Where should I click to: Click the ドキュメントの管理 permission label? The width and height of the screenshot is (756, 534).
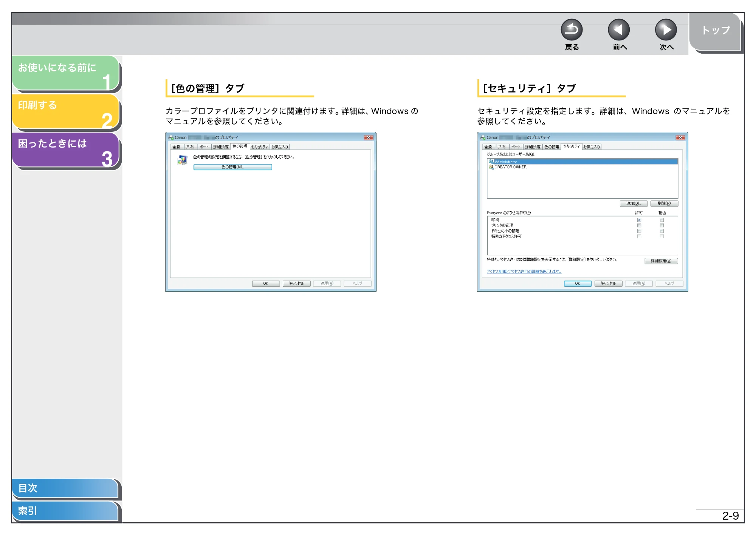coord(505,231)
